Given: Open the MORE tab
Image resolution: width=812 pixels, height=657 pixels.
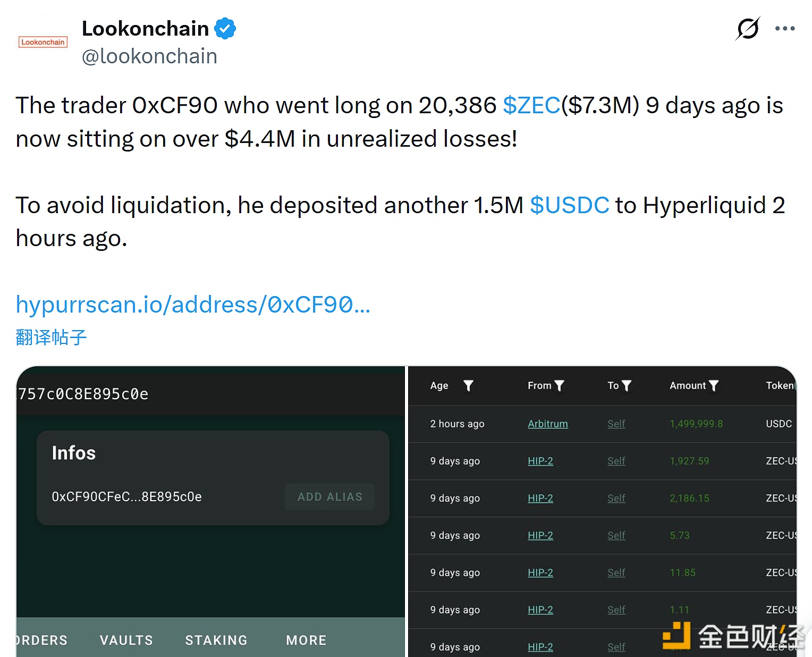Looking at the screenshot, I should 306,640.
